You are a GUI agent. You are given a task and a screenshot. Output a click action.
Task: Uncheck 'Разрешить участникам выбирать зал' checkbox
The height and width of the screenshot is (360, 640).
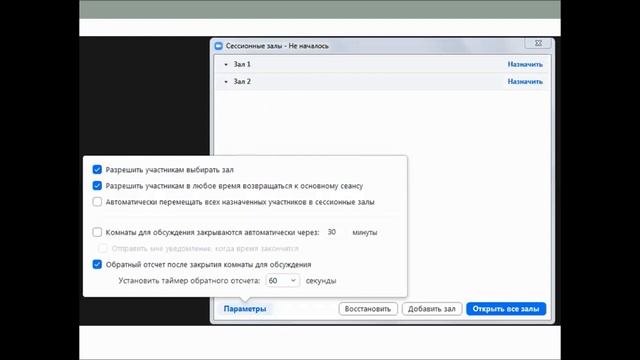tap(97, 169)
